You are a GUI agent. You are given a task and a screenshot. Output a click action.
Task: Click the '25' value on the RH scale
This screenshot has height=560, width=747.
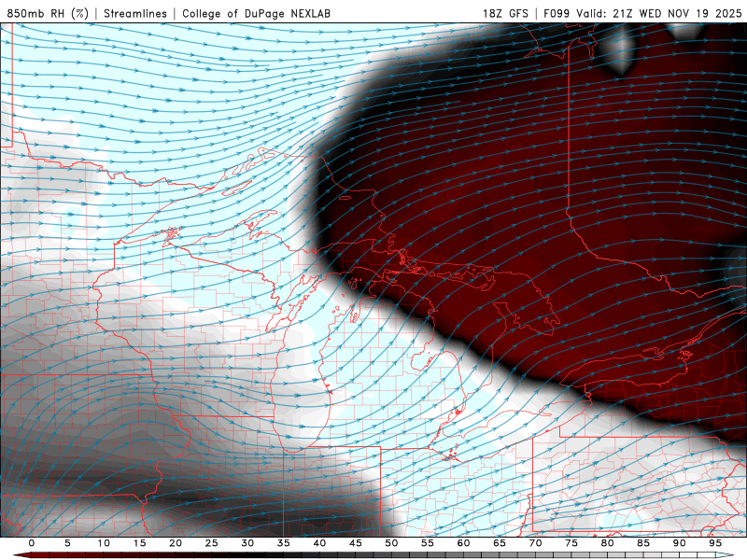click(212, 543)
